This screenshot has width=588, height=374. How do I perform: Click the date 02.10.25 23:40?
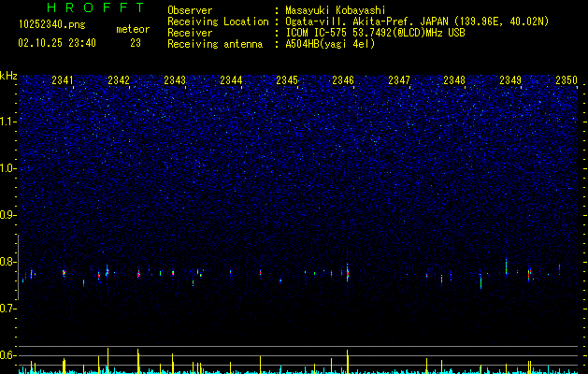click(57, 43)
